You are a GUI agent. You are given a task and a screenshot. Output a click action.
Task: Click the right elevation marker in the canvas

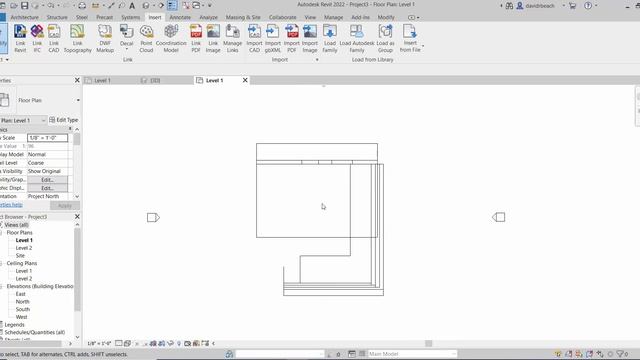(498, 217)
